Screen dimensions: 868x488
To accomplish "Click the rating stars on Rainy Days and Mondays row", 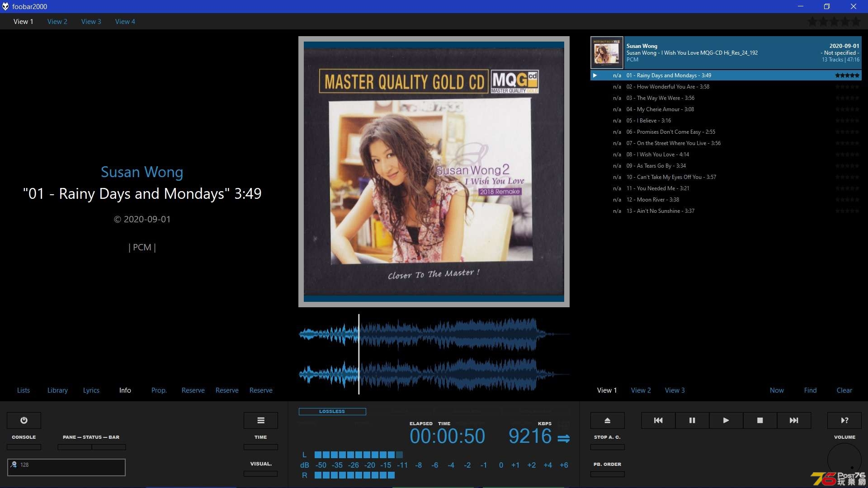I will [x=847, y=75].
